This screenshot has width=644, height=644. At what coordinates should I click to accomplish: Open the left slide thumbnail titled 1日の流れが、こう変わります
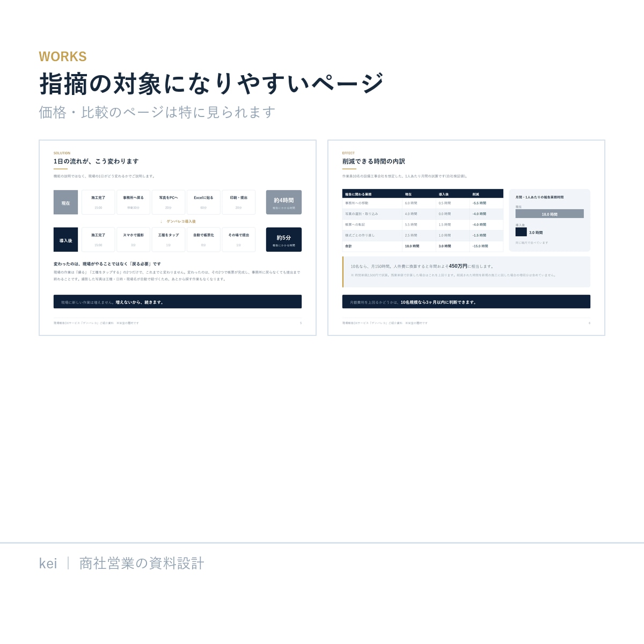(178, 238)
